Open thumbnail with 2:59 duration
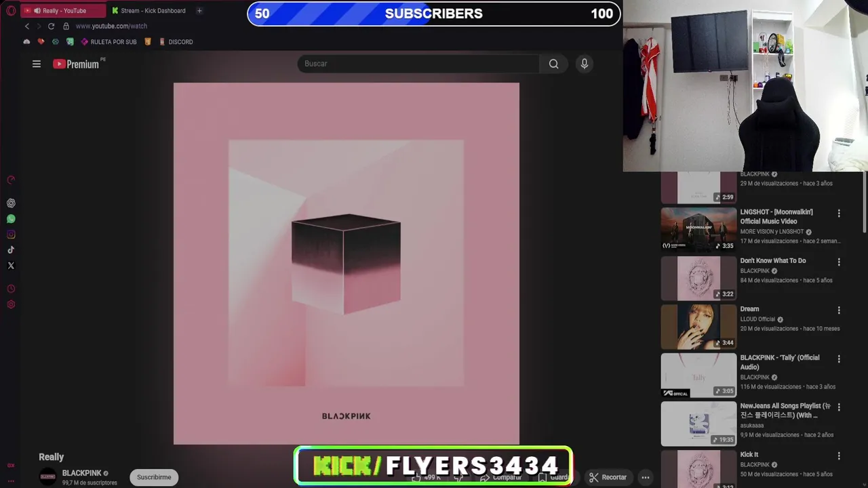 click(x=698, y=188)
